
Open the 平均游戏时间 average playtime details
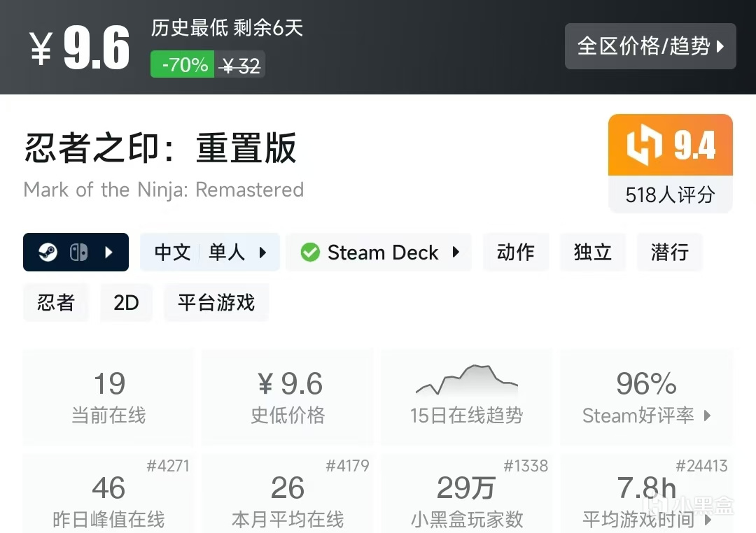[645, 500]
